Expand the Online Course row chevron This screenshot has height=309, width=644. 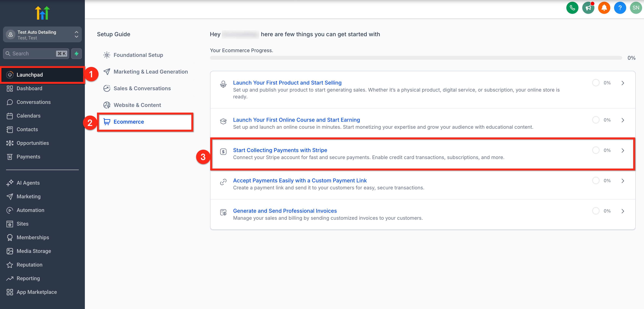(623, 120)
